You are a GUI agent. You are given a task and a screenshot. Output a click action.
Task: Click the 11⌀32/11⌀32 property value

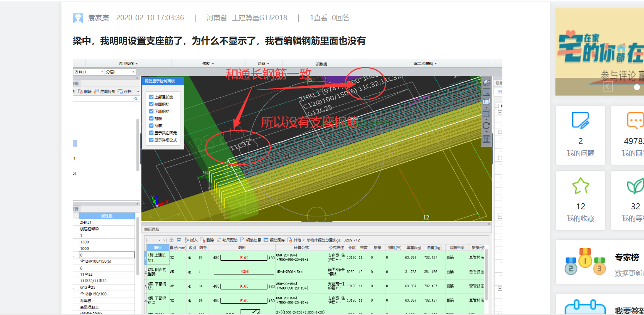coord(93,281)
